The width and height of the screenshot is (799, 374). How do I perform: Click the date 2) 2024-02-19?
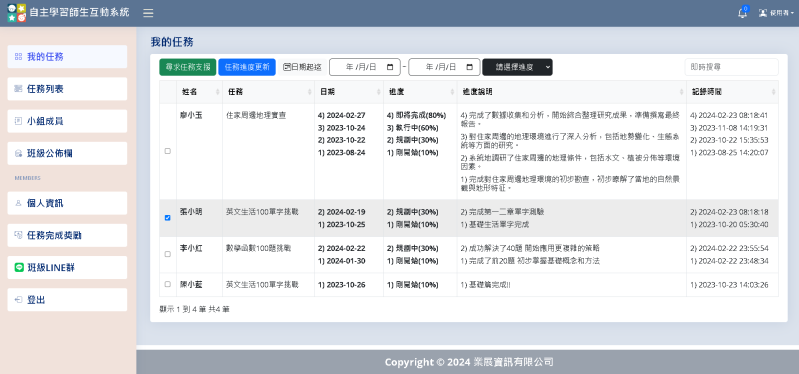(341, 212)
